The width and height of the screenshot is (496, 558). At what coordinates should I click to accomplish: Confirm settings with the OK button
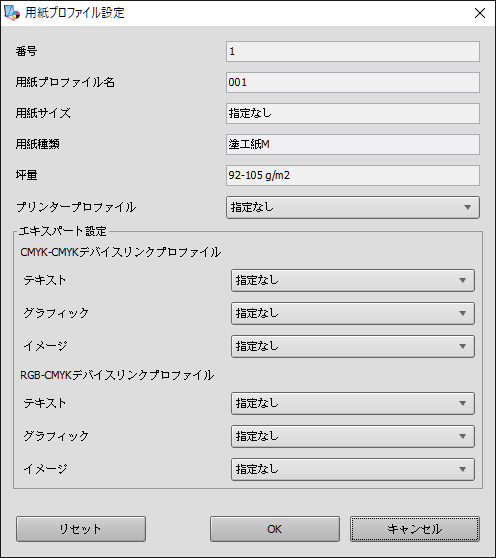click(275, 529)
